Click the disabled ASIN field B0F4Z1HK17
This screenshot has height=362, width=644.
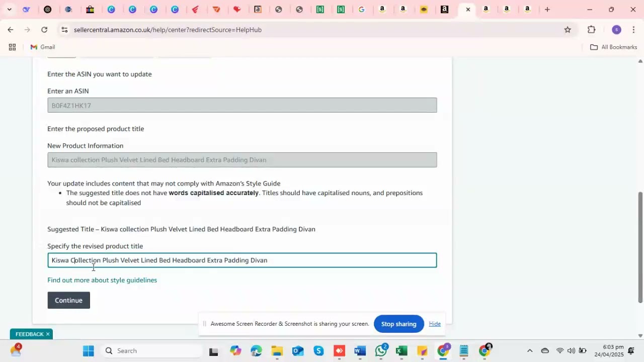coord(242,106)
